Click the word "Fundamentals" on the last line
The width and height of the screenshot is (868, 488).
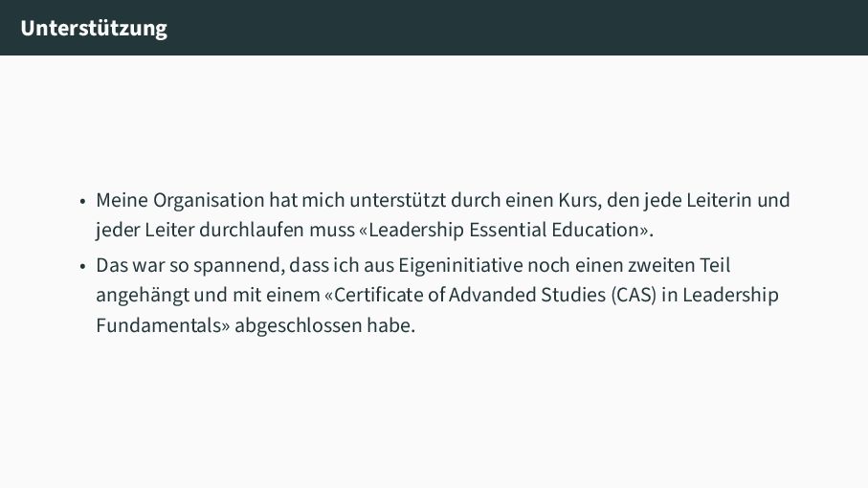point(158,325)
